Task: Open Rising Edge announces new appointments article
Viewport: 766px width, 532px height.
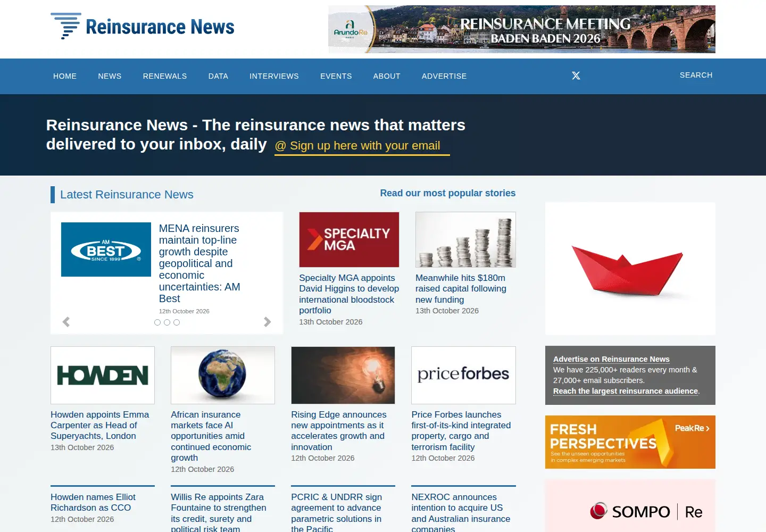Action: (x=339, y=430)
